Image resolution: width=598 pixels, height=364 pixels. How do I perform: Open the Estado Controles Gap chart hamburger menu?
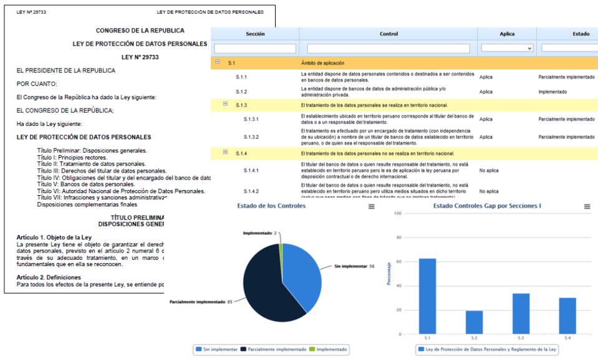(x=587, y=206)
